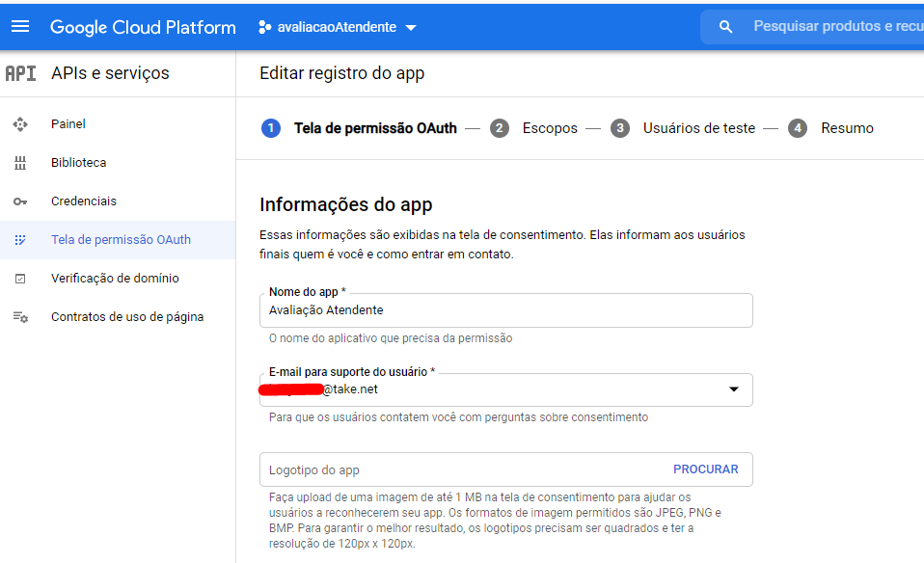The width and height of the screenshot is (924, 563).
Task: Click the API icon in sidebar header
Action: click(20, 73)
